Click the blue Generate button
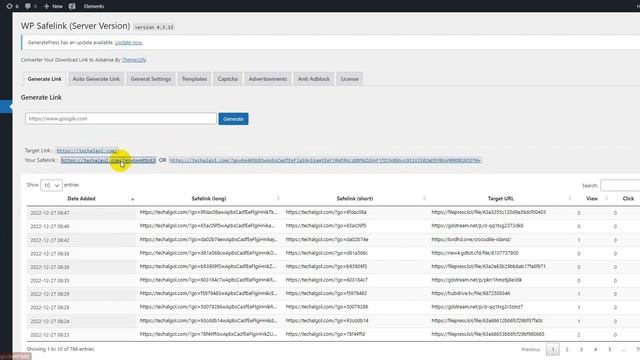 pyautogui.click(x=233, y=119)
